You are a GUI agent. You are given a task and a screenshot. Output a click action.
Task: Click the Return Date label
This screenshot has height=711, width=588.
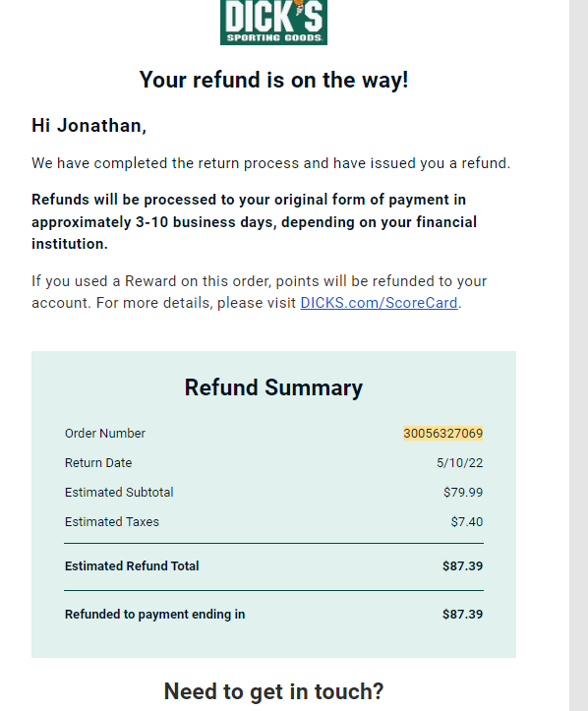(98, 462)
